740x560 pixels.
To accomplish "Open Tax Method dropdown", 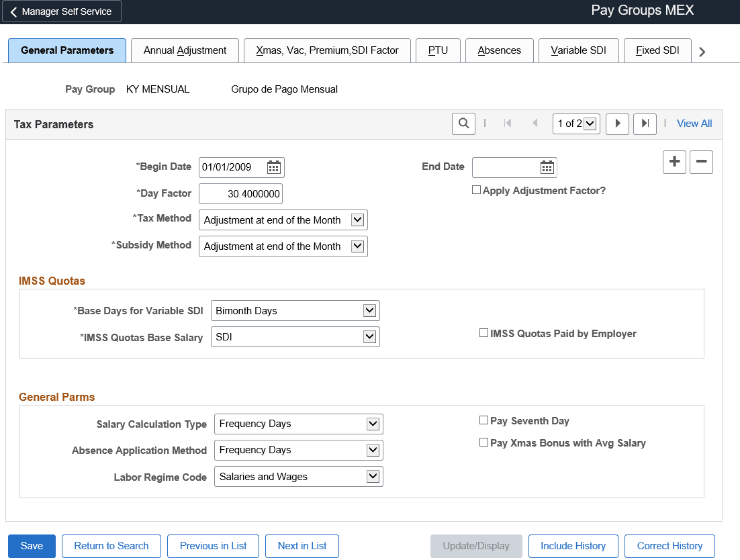I will tap(283, 220).
